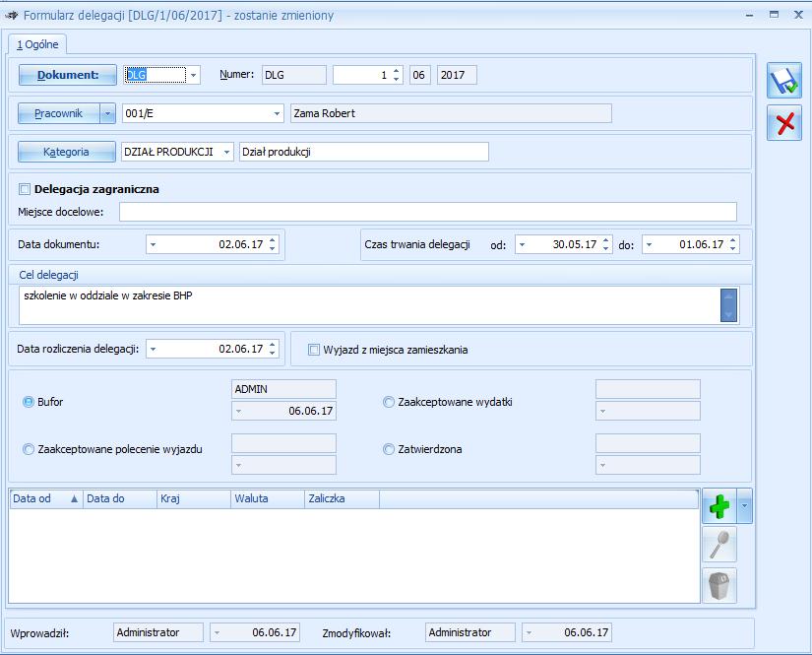This screenshot has width=812, height=655.
Task: Select Zaakceptowane polecenie wyjazdu option
Action: [28, 449]
